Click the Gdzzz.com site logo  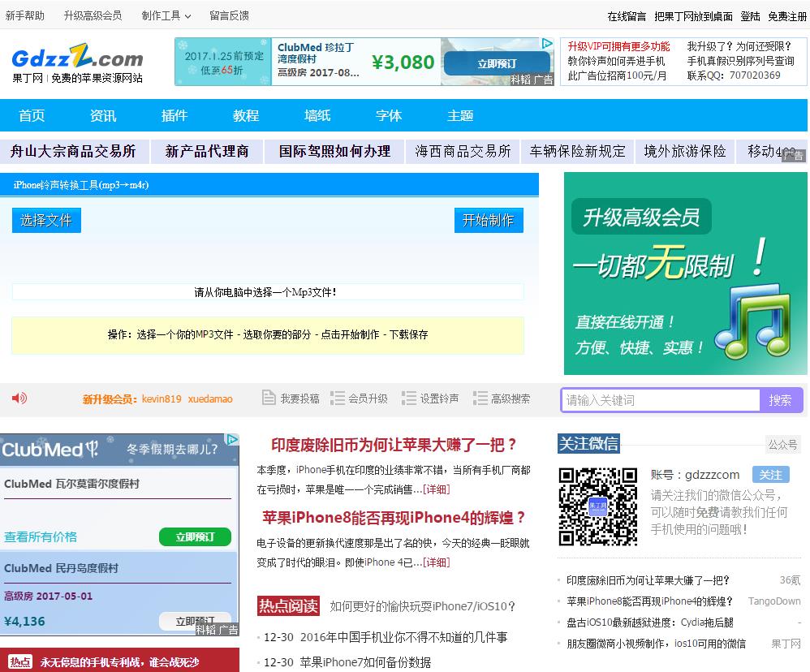(x=77, y=63)
